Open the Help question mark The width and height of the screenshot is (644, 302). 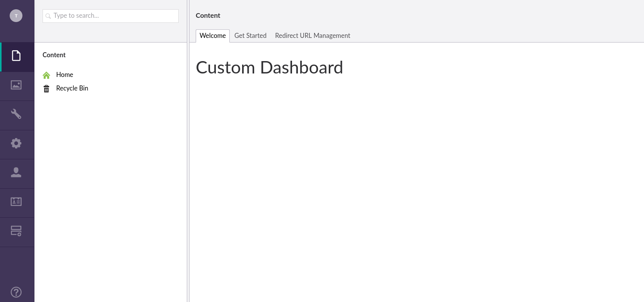coord(16,292)
